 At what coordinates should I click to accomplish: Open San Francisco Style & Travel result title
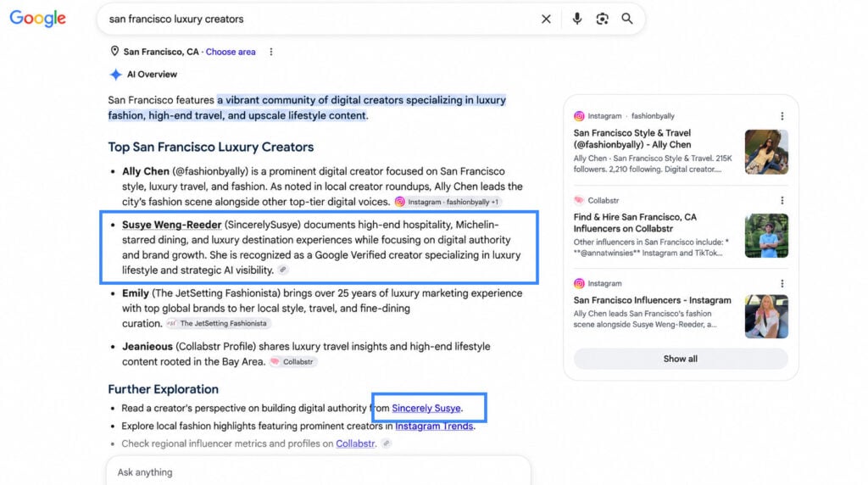pos(632,139)
